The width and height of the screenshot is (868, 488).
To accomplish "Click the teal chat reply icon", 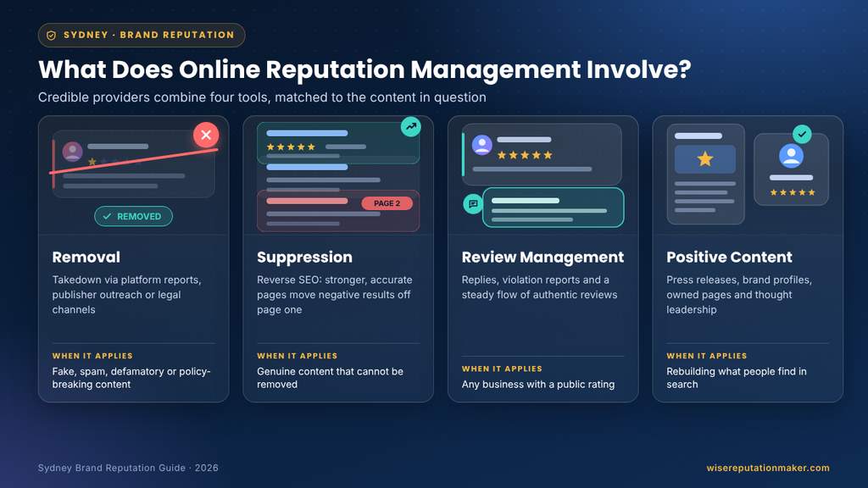I will pyautogui.click(x=473, y=204).
